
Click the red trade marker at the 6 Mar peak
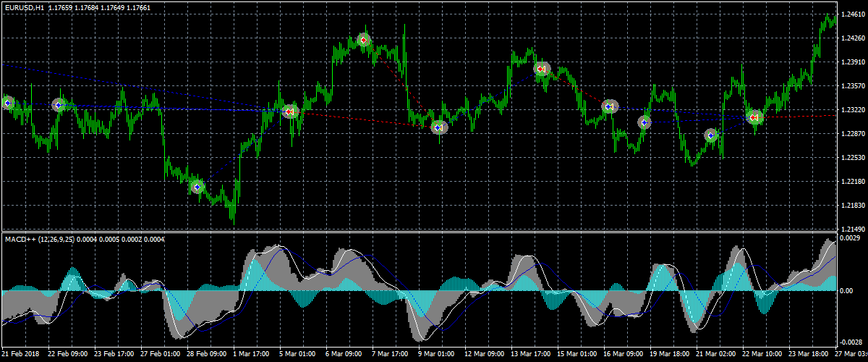coord(364,40)
